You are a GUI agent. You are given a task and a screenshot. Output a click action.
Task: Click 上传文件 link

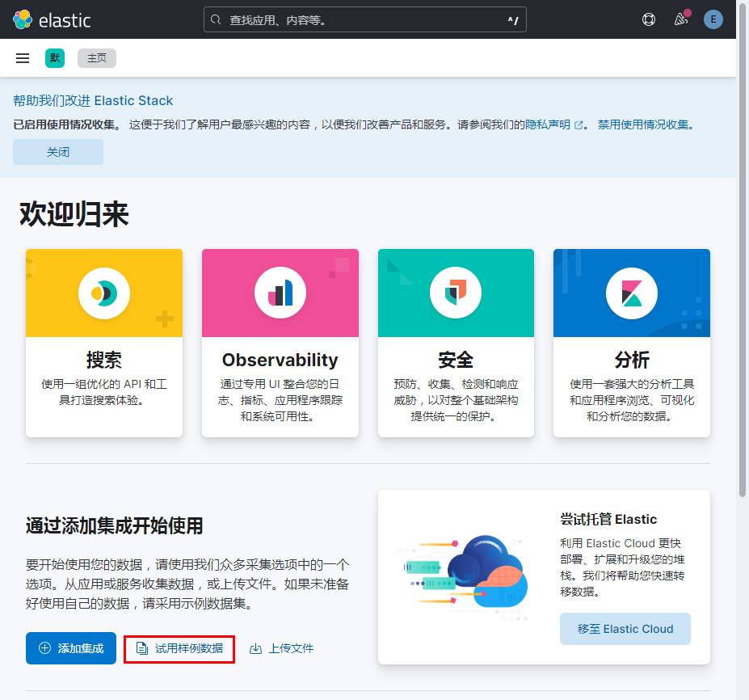coord(290,648)
